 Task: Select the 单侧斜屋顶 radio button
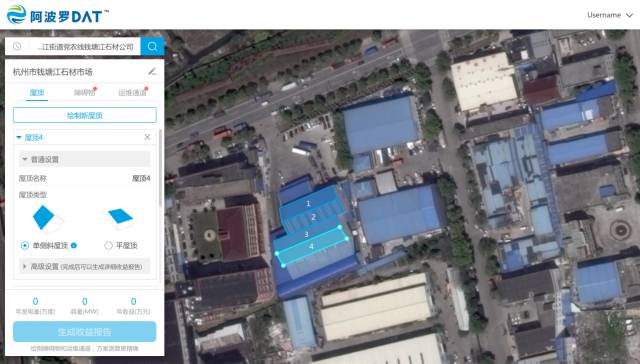click(25, 245)
